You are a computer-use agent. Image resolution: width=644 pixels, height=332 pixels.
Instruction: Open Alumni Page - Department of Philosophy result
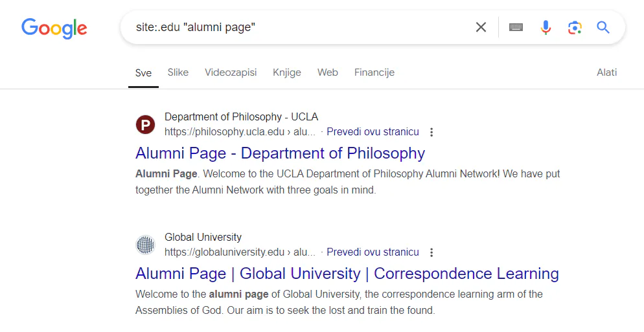pyautogui.click(x=280, y=153)
